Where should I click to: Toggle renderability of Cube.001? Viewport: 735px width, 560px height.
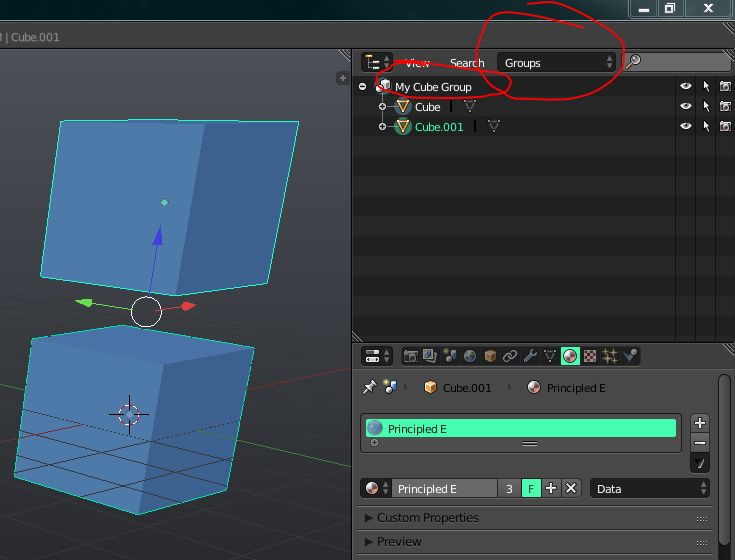[725, 126]
